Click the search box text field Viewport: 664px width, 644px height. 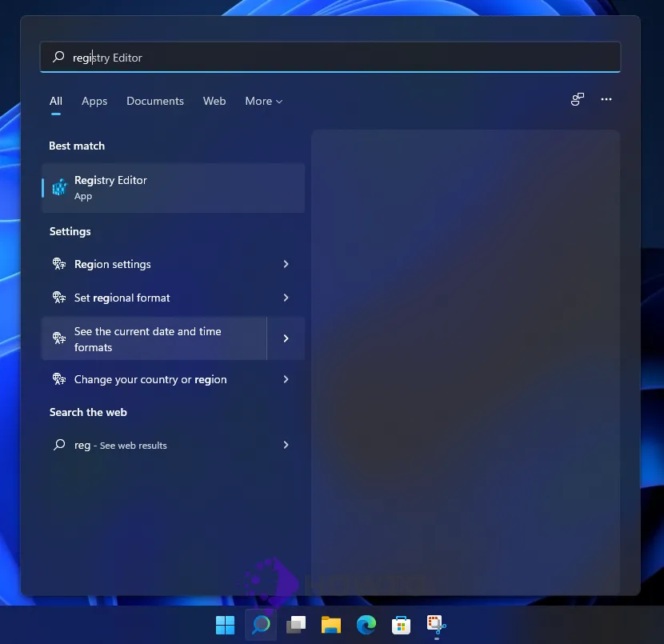tap(330, 57)
